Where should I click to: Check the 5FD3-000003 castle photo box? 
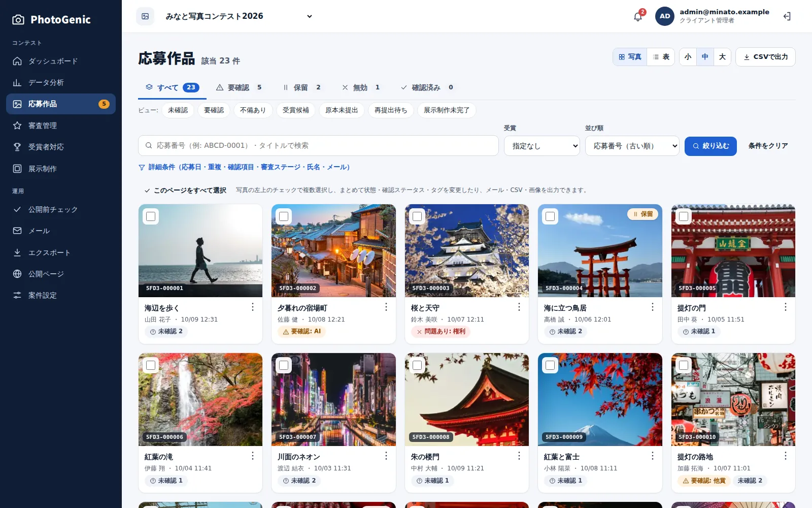click(417, 216)
